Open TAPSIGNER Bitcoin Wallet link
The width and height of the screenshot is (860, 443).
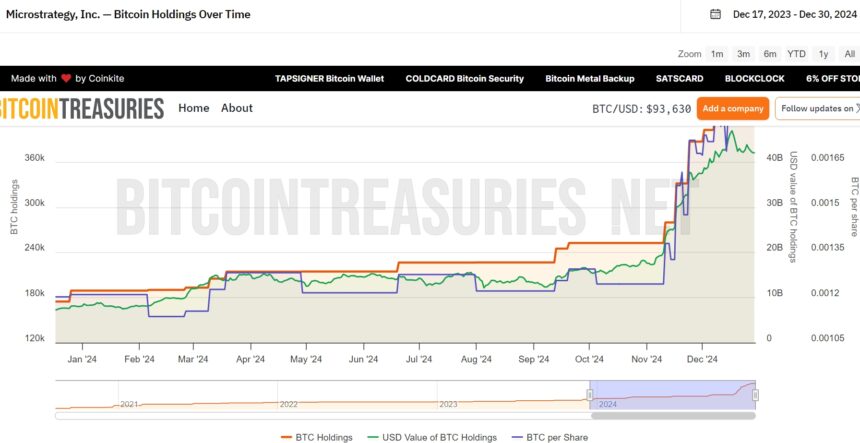pyautogui.click(x=329, y=78)
